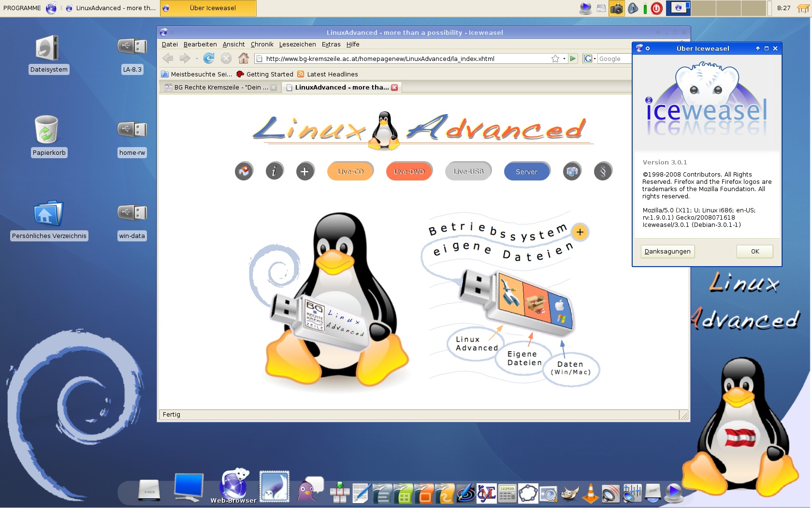Screen dimensions: 812x508
Task: Open the Chronik menu
Action: 262,44
